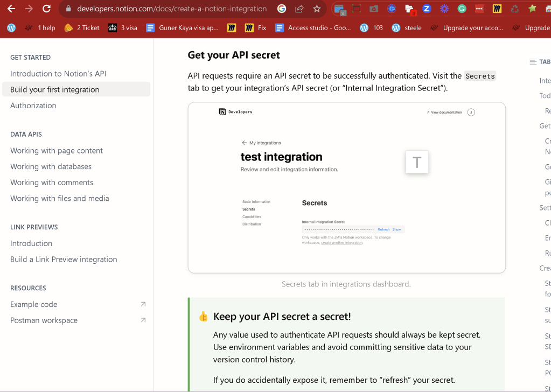Image resolution: width=551 pixels, height=392 pixels.
Task: Bookmark this page with the star icon
Action: tap(317, 9)
